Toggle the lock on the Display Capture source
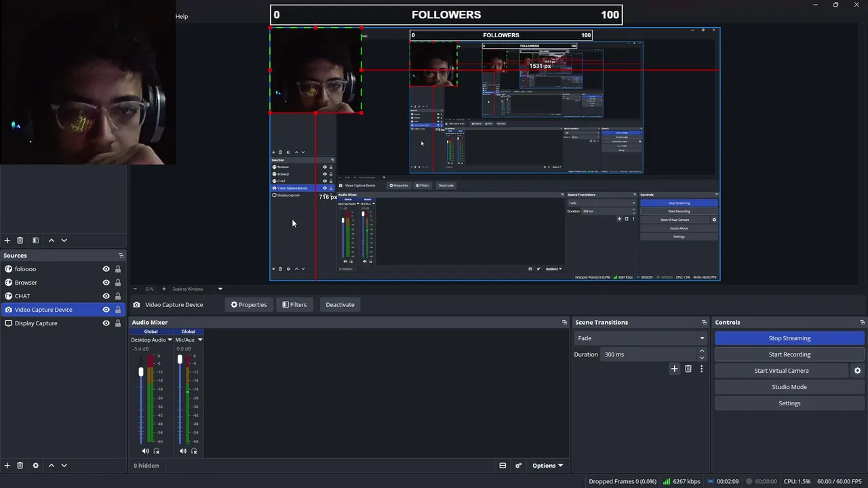 pyautogui.click(x=118, y=323)
